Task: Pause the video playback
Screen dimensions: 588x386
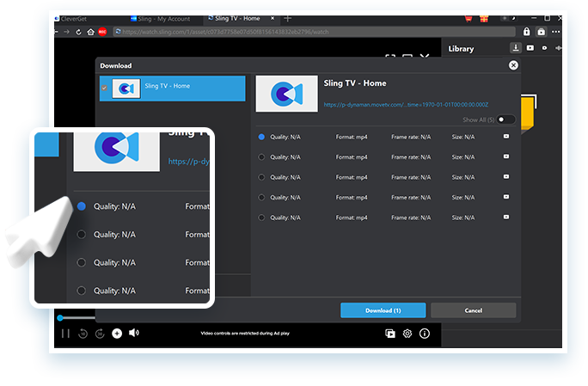Action: click(x=65, y=333)
